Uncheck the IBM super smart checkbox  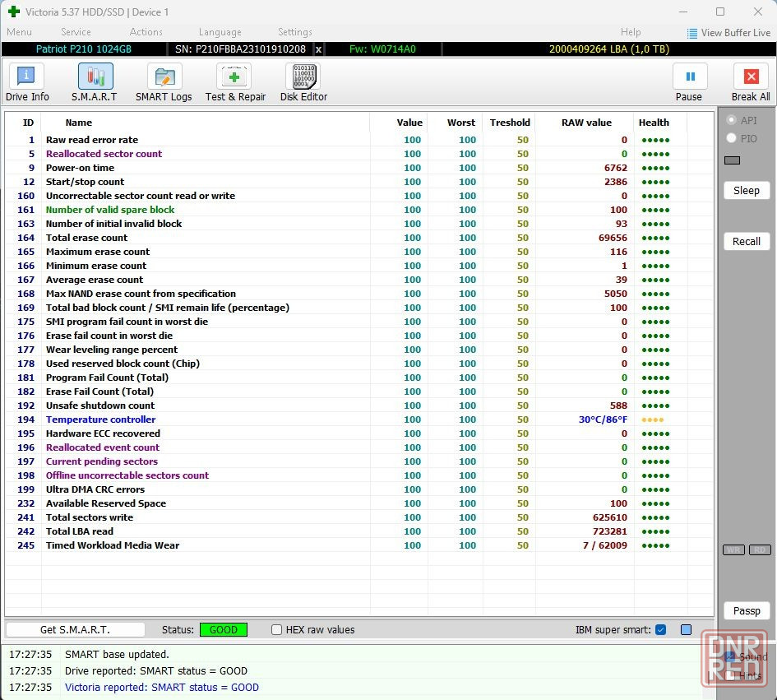click(660, 630)
